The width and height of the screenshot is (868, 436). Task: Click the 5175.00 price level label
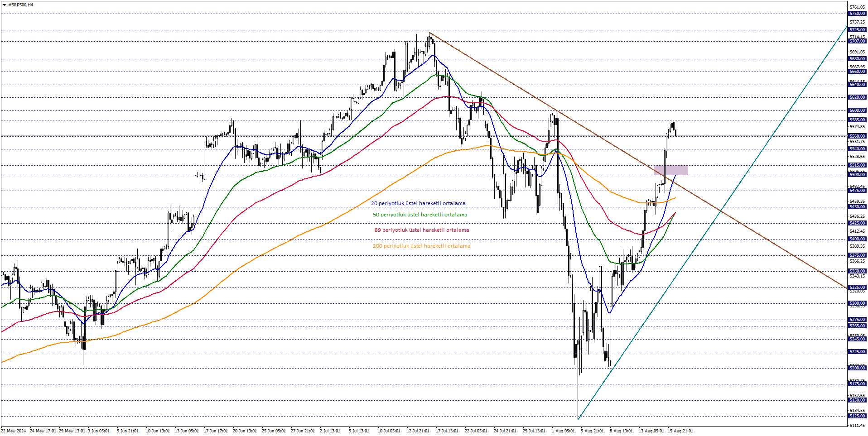coord(857,384)
